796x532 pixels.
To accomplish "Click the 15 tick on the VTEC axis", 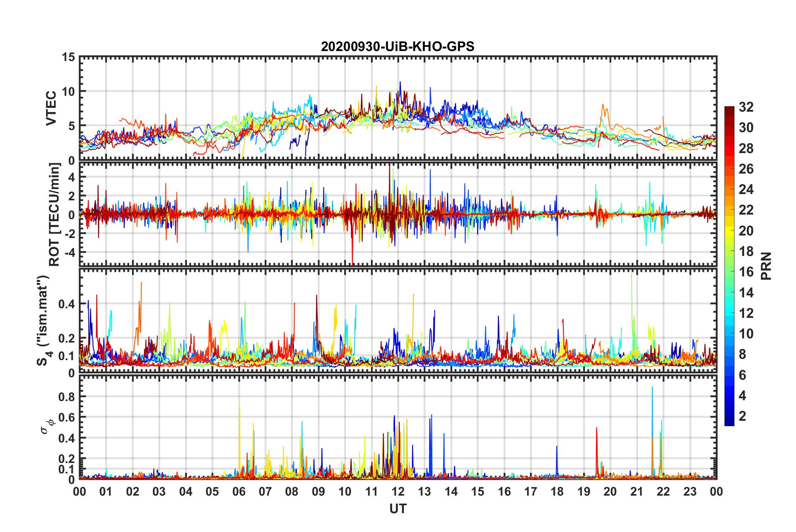I will (x=68, y=57).
